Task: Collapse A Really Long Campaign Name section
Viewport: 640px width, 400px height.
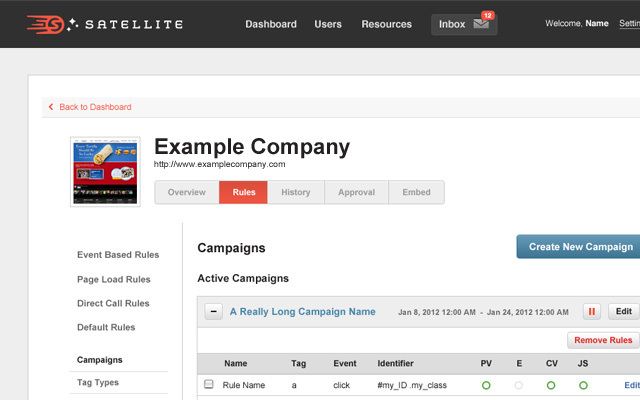Action: (x=213, y=312)
